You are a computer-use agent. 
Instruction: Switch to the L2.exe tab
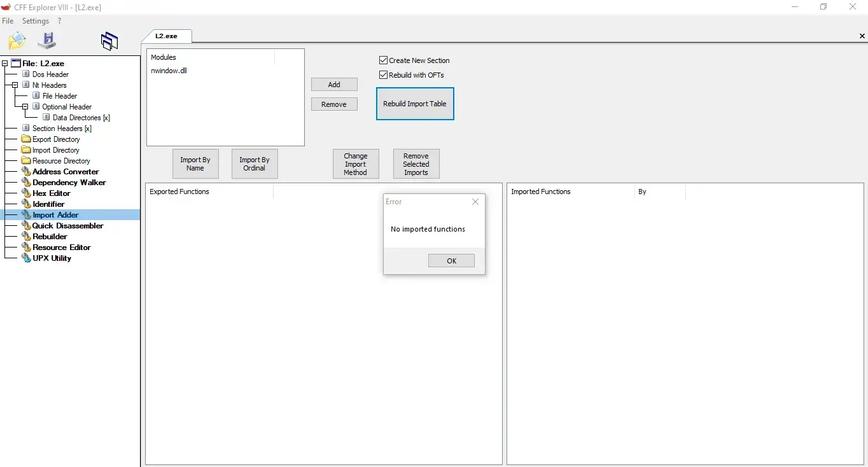166,36
